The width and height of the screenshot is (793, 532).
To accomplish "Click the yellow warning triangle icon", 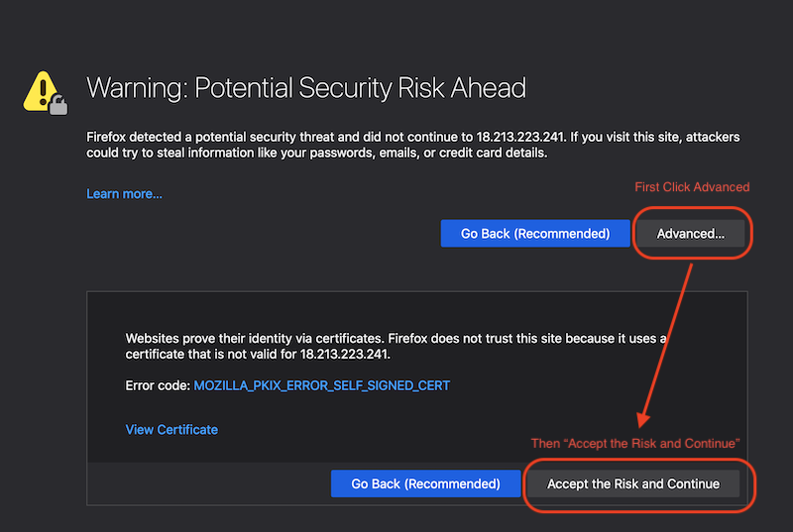I will point(42,92).
